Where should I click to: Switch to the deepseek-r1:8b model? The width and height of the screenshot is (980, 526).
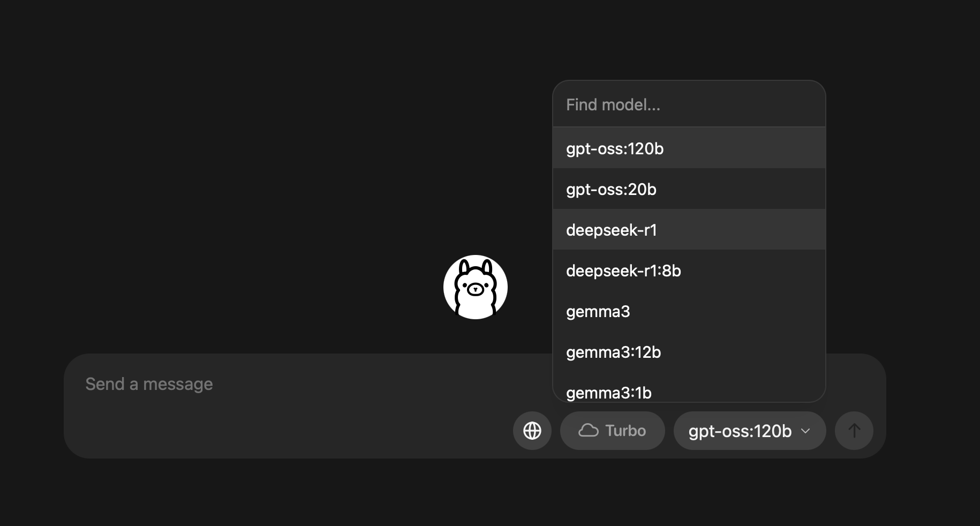(689, 270)
